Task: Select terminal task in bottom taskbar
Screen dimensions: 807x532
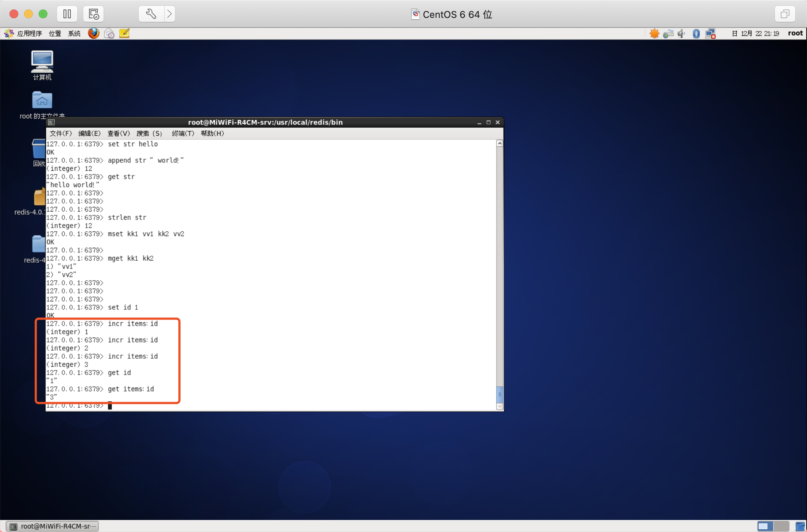Action: point(53,526)
